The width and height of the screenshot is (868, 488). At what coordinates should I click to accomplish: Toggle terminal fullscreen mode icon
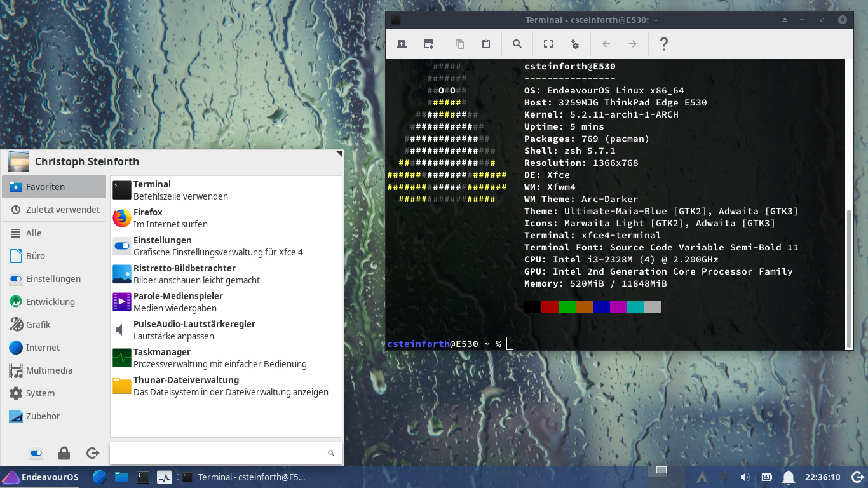548,44
